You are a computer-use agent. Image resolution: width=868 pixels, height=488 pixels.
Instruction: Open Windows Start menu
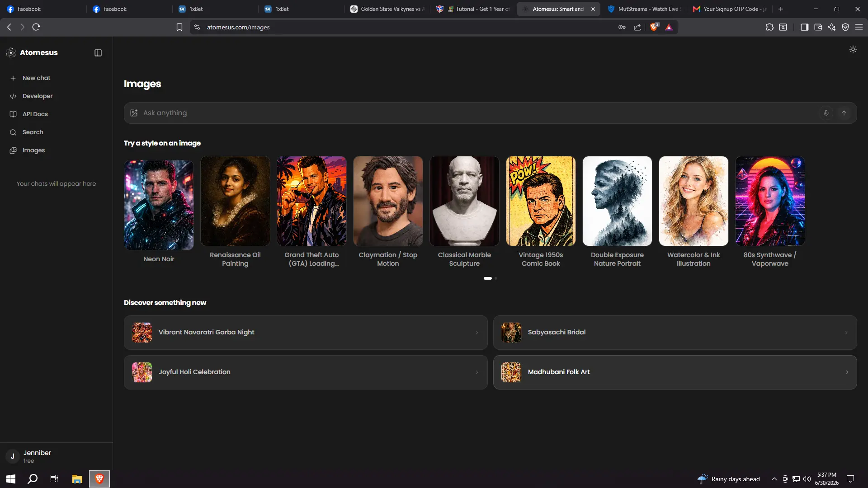click(x=11, y=479)
